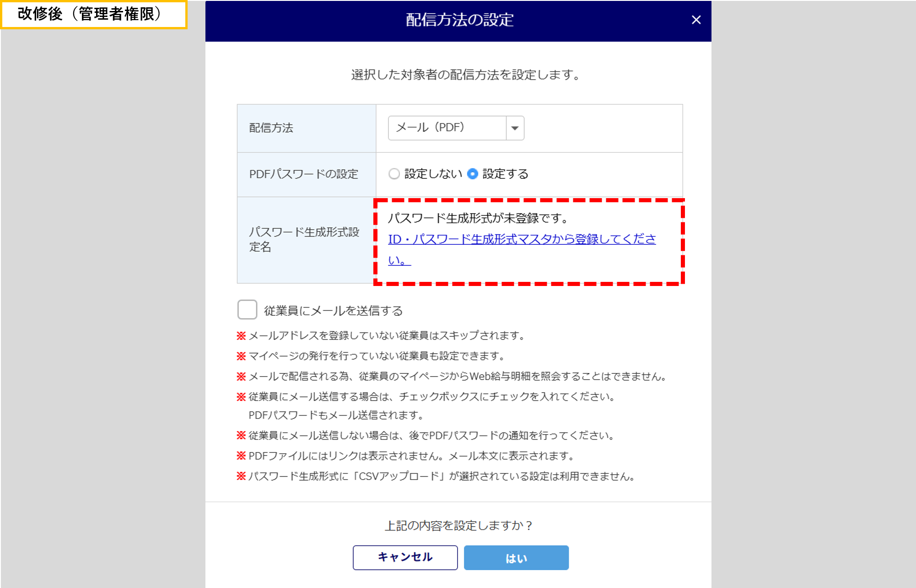Image resolution: width=916 pixels, height=588 pixels.
Task: Click the パスワード生成形式が未登録です message
Action: (479, 218)
